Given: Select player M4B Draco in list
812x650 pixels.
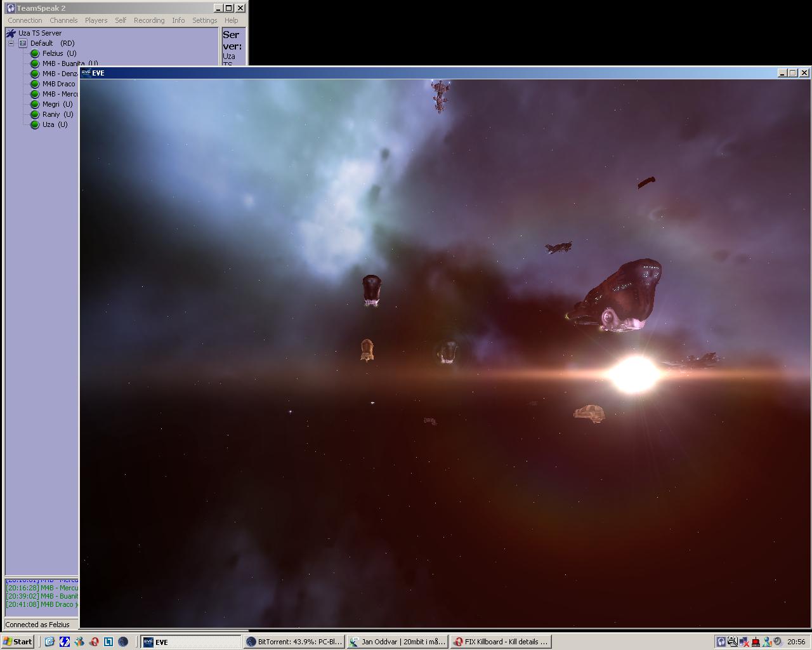Looking at the screenshot, I should pyautogui.click(x=58, y=84).
